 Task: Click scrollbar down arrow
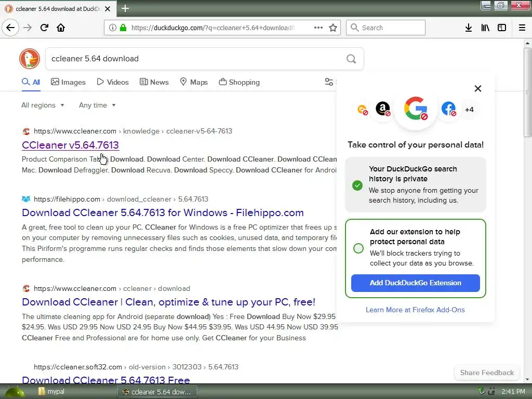click(527, 380)
